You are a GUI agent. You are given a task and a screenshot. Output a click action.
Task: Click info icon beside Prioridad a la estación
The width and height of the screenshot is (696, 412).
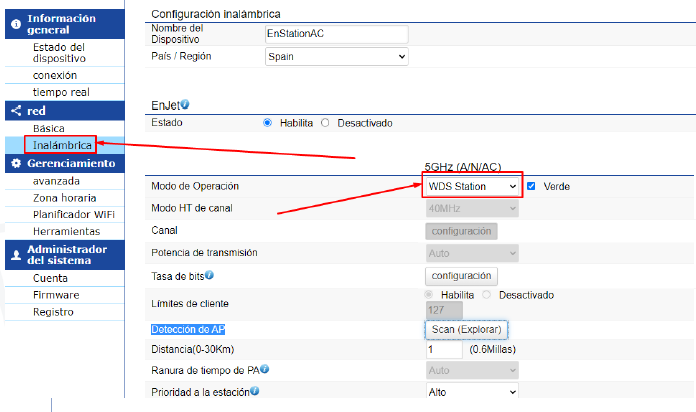pos(254,391)
